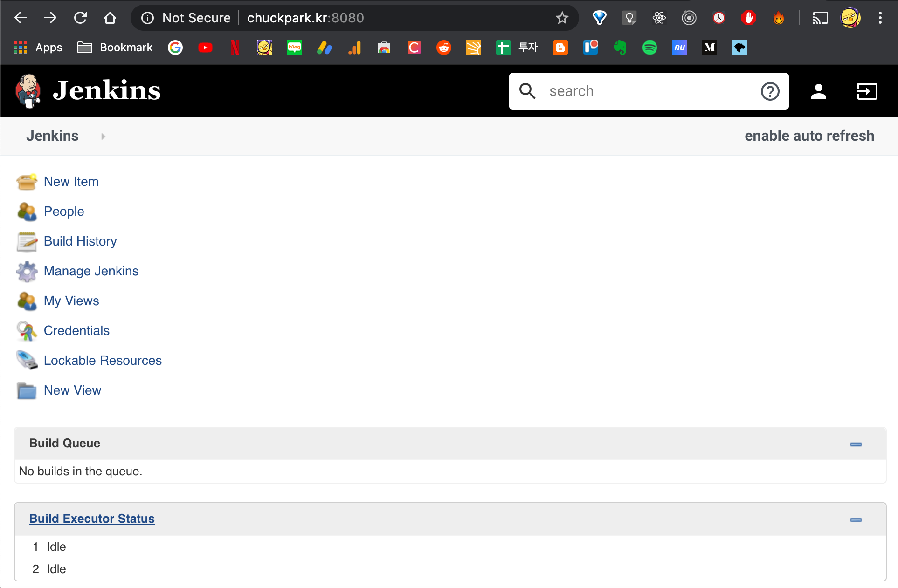Click the Jenkins breadcrumb item
This screenshot has height=588, width=898.
pyautogui.click(x=52, y=136)
